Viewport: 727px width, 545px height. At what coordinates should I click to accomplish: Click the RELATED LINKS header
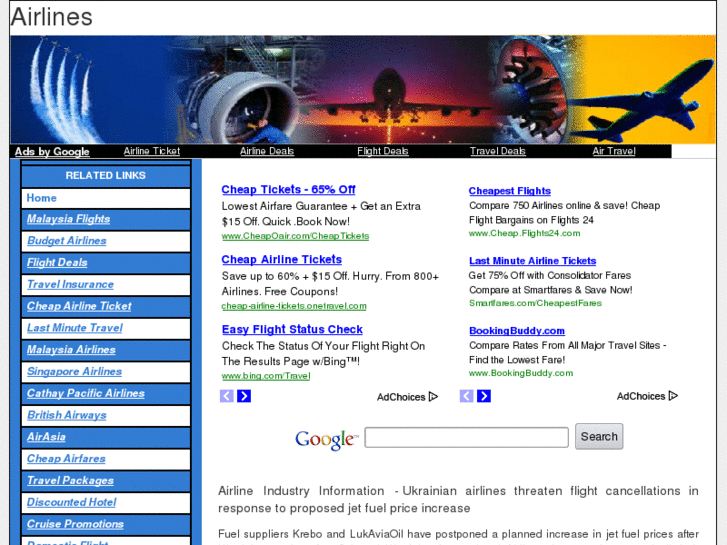point(106,176)
